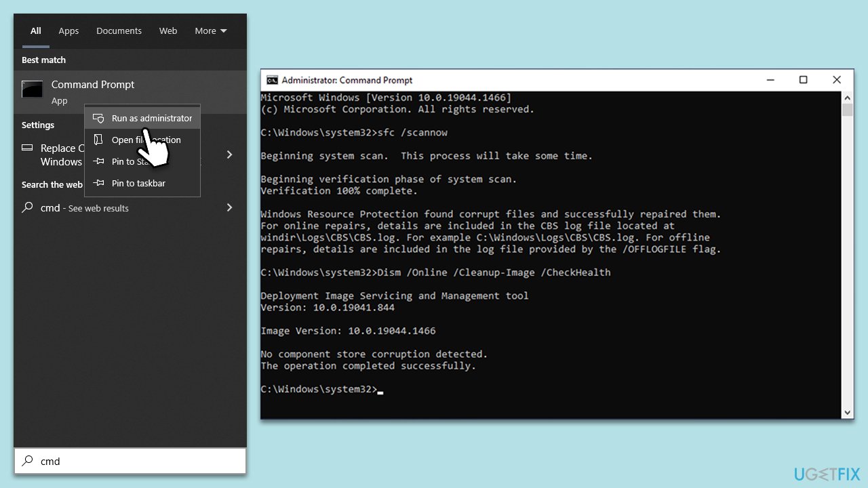Click the Pin to Start pin icon
This screenshot has height=488, width=868.
(99, 161)
